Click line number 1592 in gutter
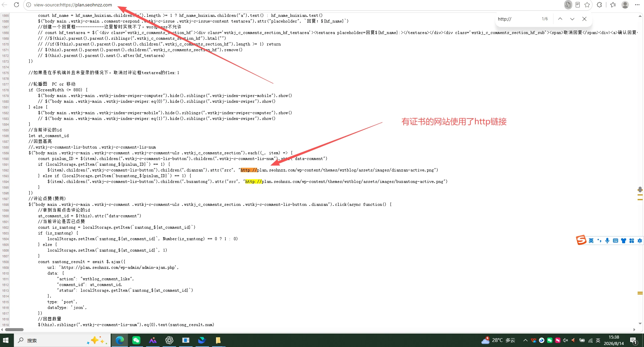 pyautogui.click(x=5, y=170)
